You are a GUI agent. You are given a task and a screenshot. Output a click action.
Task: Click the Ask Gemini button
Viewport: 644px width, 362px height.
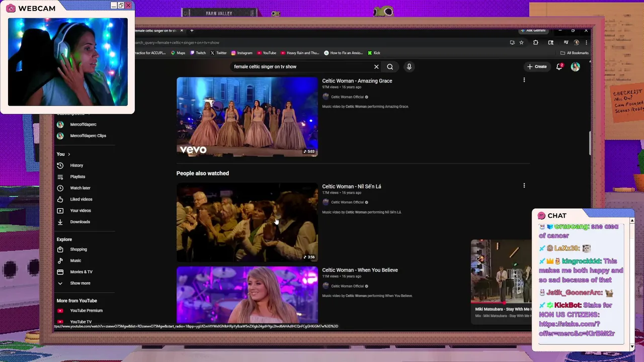(533, 31)
